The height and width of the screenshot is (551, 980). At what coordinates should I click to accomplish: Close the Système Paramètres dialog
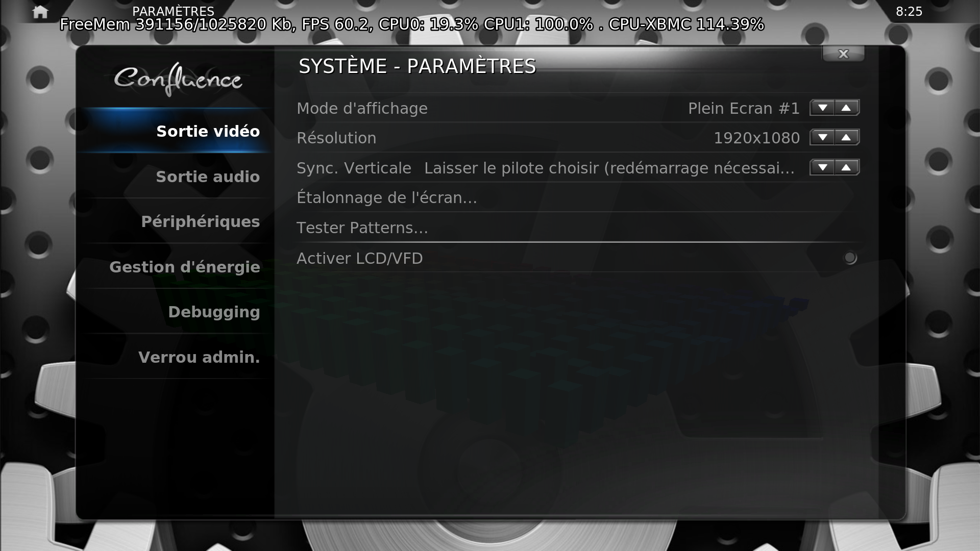[843, 54]
